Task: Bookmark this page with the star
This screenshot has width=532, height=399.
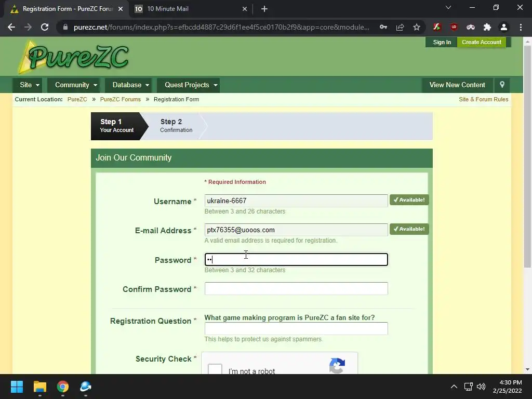Action: pyautogui.click(x=417, y=27)
